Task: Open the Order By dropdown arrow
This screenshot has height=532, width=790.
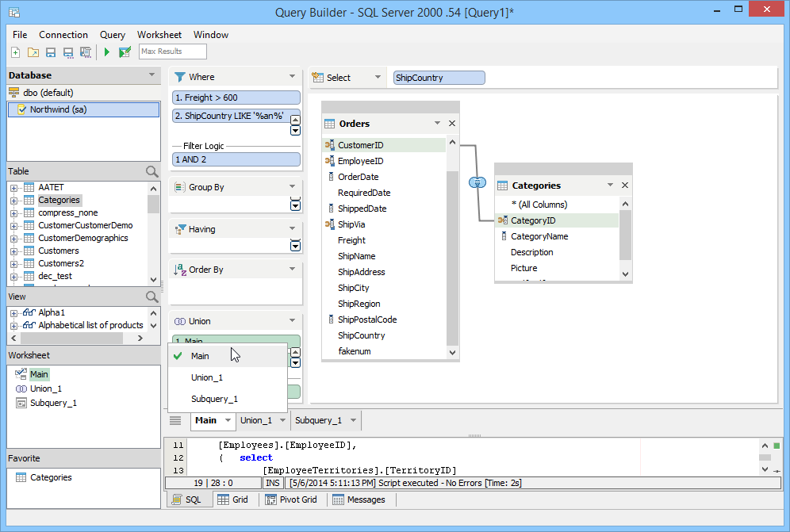Action: pos(292,269)
